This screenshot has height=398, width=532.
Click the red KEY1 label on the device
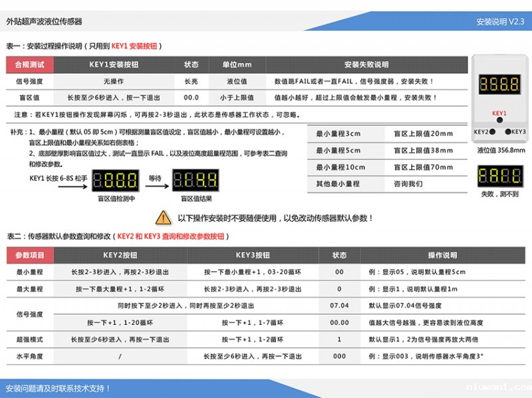(x=499, y=113)
